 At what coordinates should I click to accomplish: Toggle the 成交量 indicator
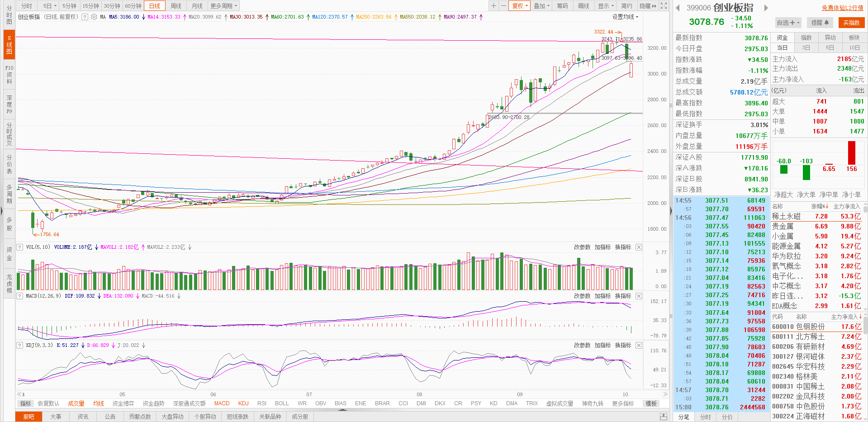76,403
